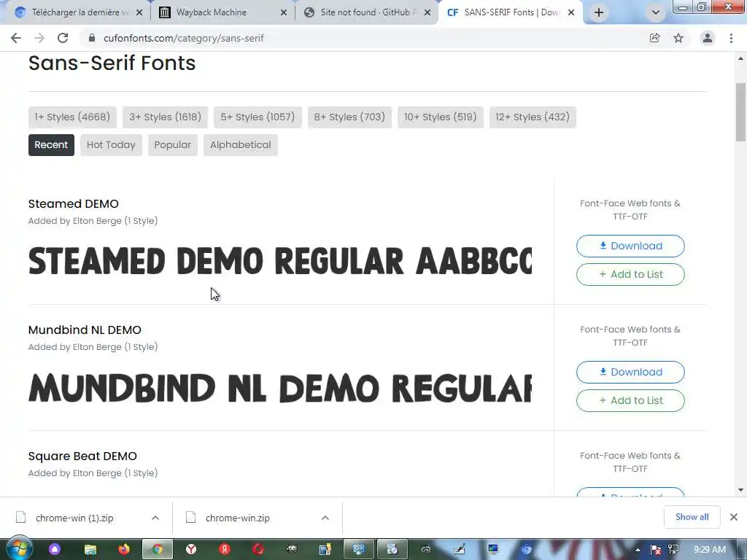Screen dimensions: 747x560
Task: Open the chrome-win.zip download item
Action: pos(237,518)
